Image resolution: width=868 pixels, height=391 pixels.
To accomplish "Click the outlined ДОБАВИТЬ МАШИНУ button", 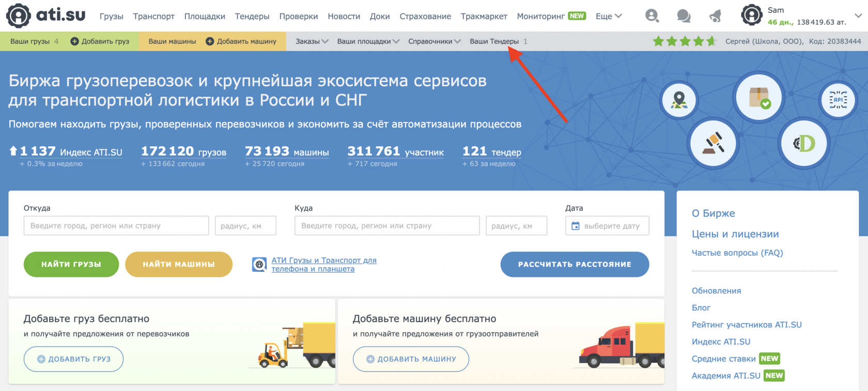I will [x=411, y=359].
